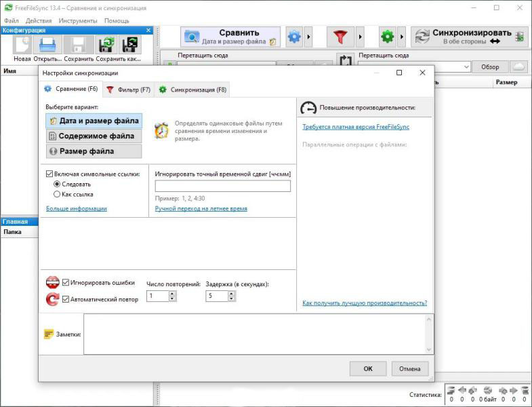
Task: Click the yellow Заметки note icon
Action: tap(49, 334)
